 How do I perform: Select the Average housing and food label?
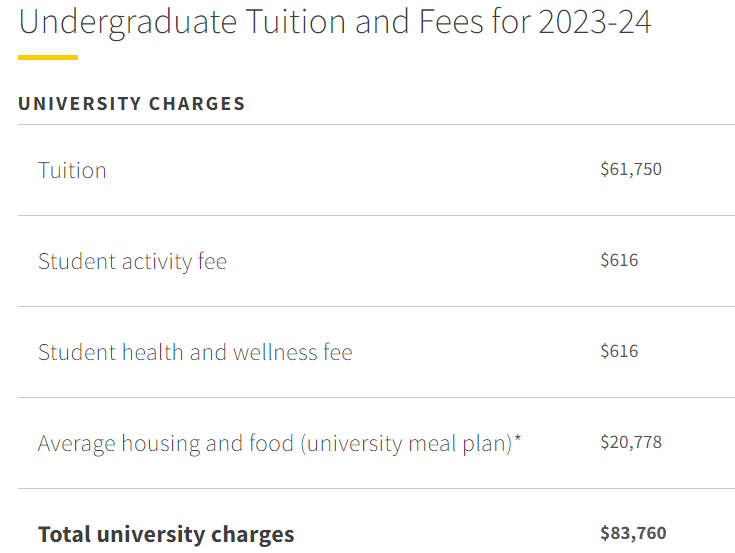click(279, 443)
